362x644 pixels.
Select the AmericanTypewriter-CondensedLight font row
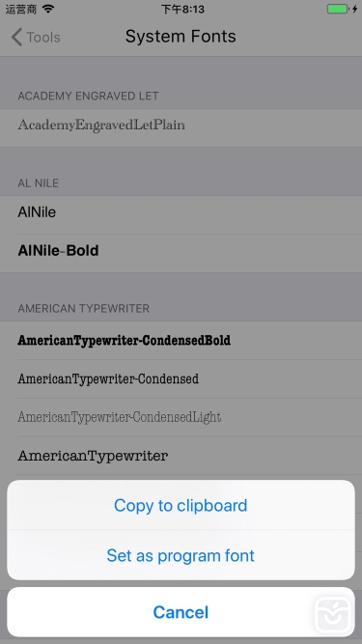coord(181,417)
